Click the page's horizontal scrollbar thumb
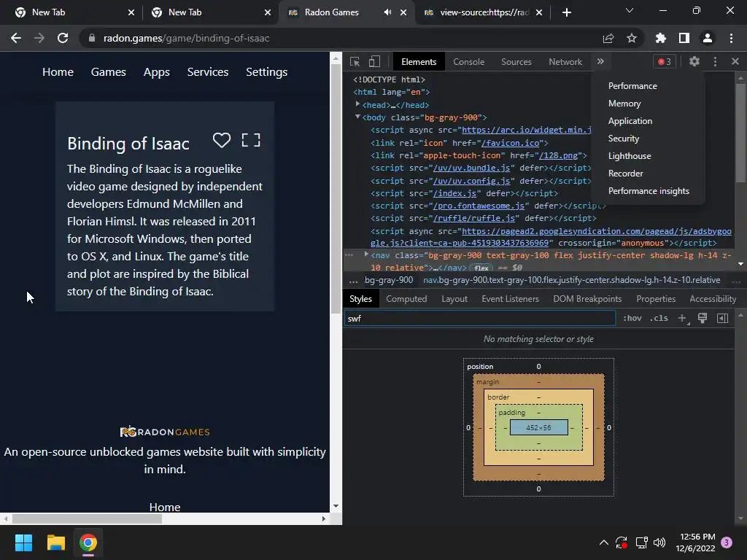The height and width of the screenshot is (560, 747). 87,518
